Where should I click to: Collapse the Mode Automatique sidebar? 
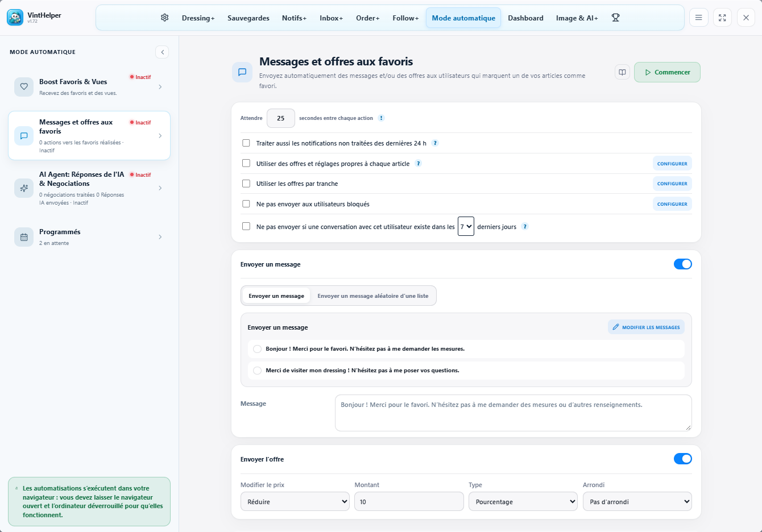pyautogui.click(x=162, y=52)
